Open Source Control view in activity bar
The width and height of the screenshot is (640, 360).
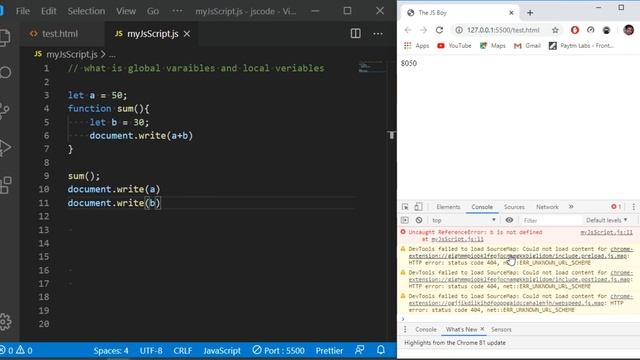point(5,111)
